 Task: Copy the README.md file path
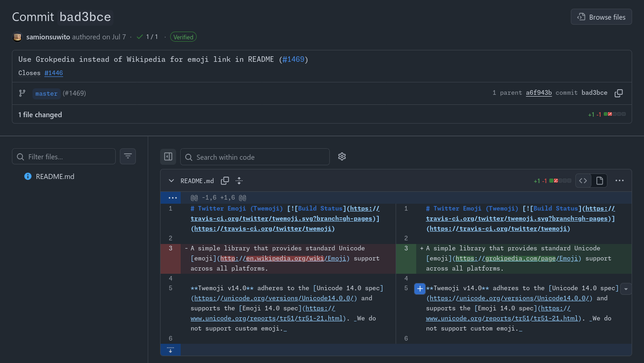225,181
